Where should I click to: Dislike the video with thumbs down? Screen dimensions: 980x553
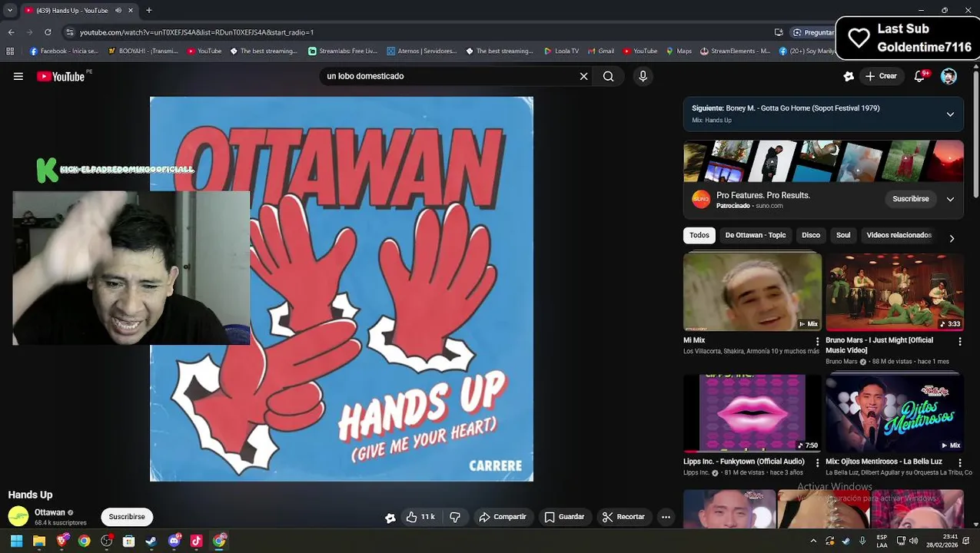click(455, 517)
